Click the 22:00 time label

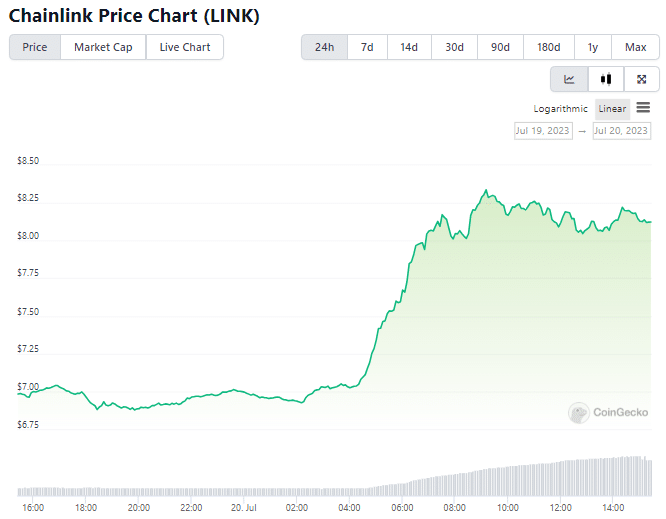191,508
